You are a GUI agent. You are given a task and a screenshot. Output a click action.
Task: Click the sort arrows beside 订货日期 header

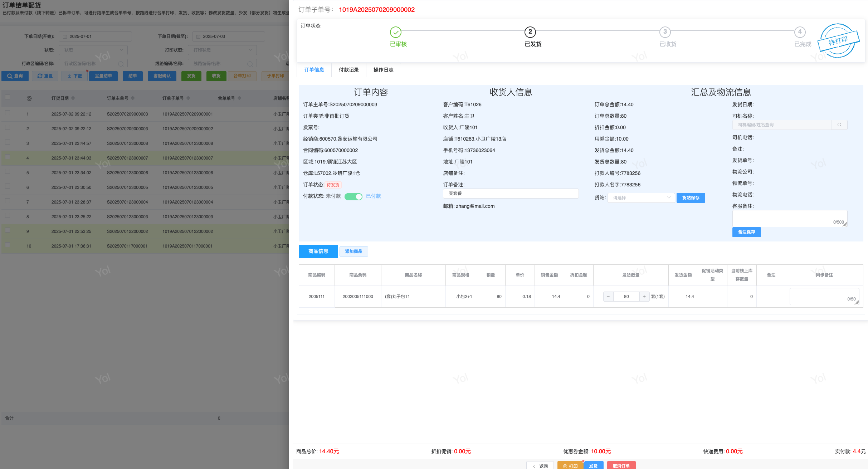click(x=73, y=98)
